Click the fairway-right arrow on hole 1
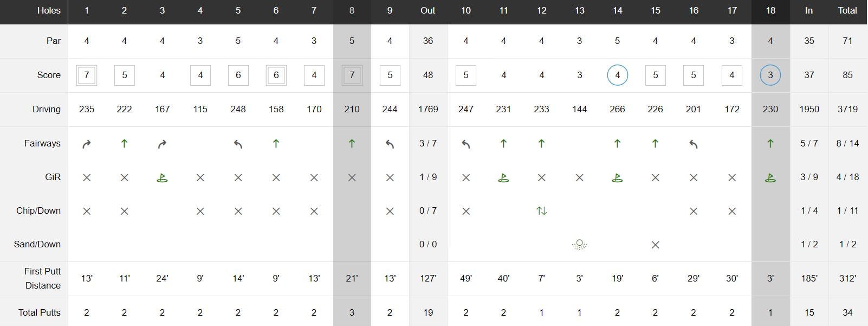868x326 pixels. point(87,144)
